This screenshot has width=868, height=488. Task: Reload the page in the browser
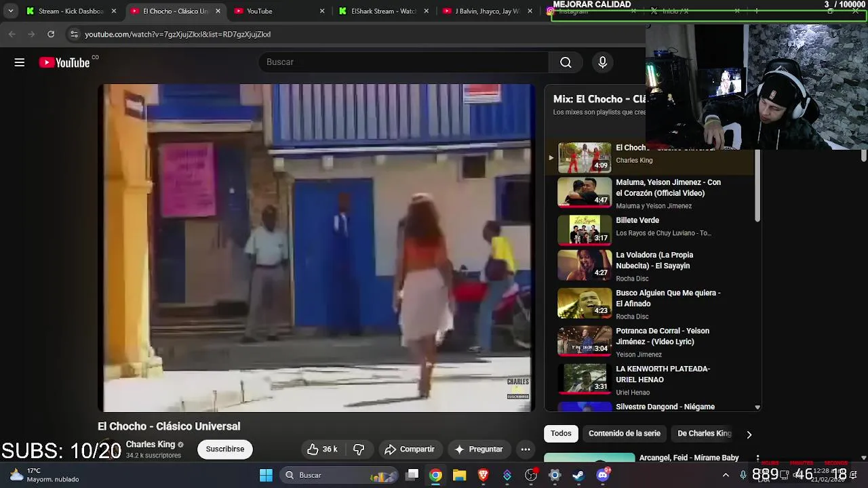point(51,34)
